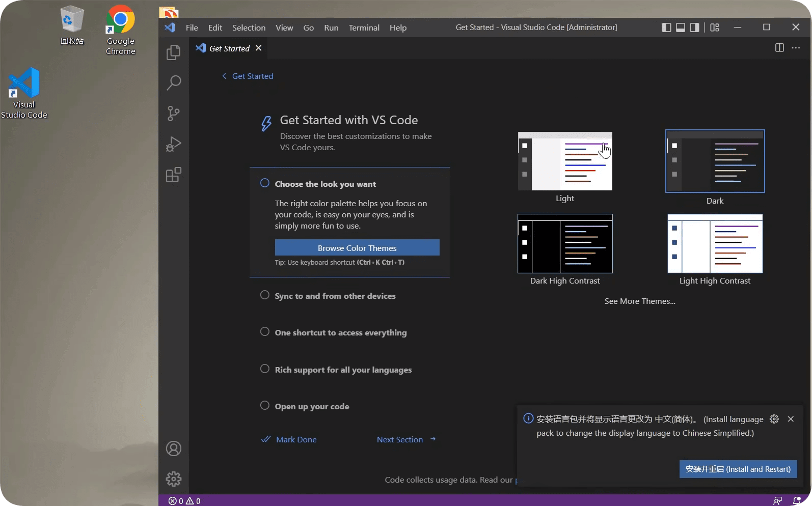Open Source Control view icon
The width and height of the screenshot is (812, 506).
click(174, 114)
